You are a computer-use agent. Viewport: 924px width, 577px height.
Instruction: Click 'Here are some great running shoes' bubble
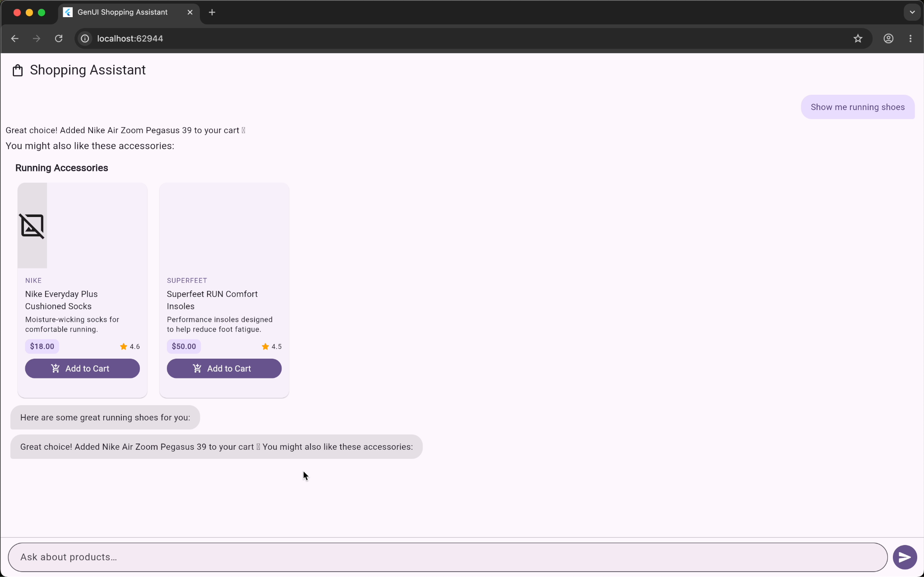105,417
